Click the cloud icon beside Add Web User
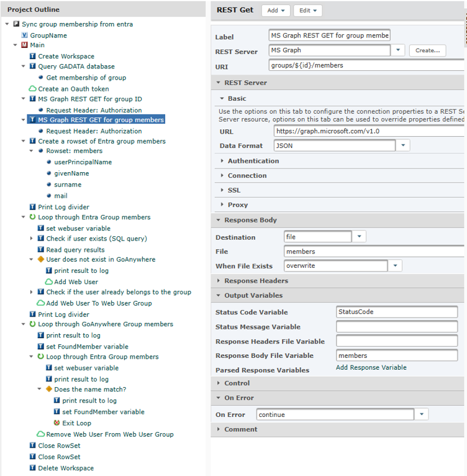The height and width of the screenshot is (476, 467). tap(48, 281)
